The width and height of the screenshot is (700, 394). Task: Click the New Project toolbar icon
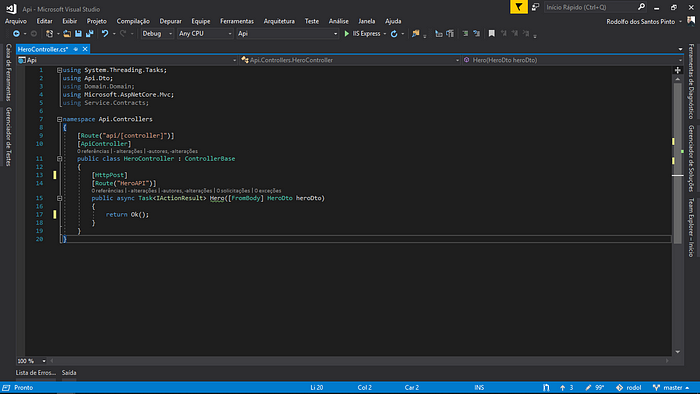pyautogui.click(x=50, y=33)
